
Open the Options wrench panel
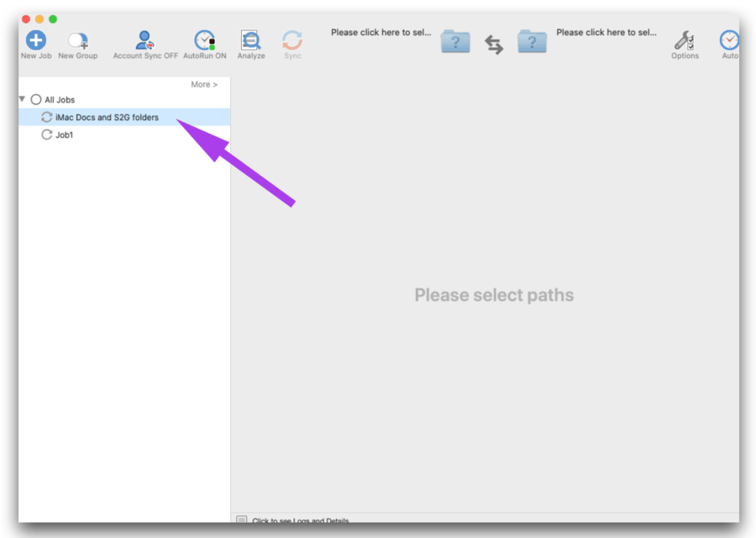(x=685, y=42)
